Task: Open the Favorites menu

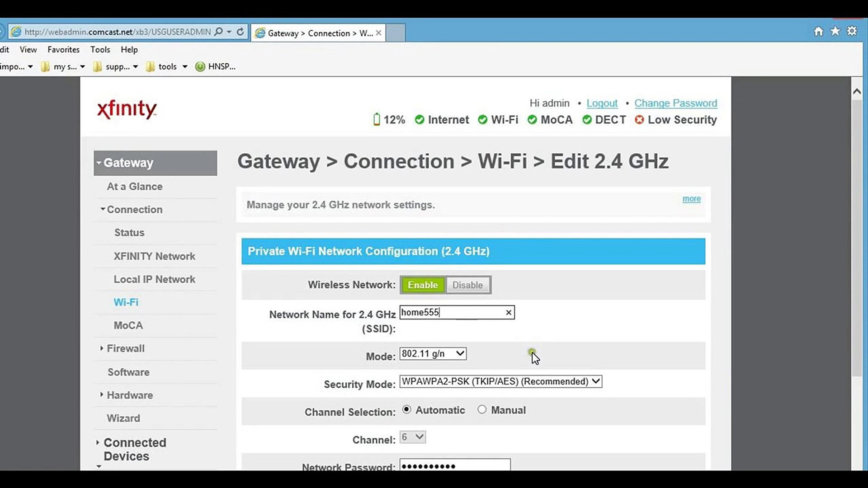Action: pos(63,50)
